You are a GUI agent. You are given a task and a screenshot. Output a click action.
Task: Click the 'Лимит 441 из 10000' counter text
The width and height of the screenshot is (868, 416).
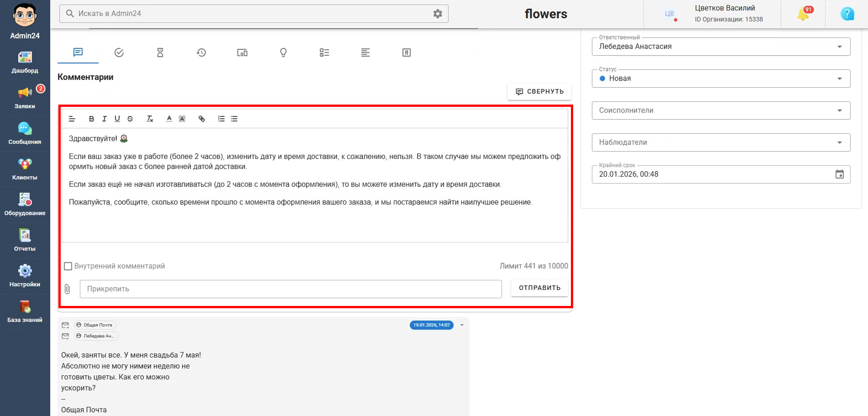coord(533,266)
